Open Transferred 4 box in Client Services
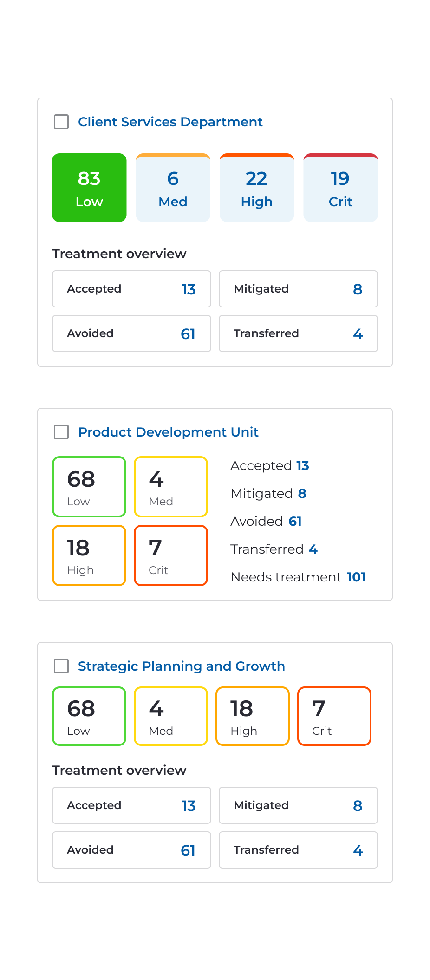The image size is (430, 980). tap(298, 333)
